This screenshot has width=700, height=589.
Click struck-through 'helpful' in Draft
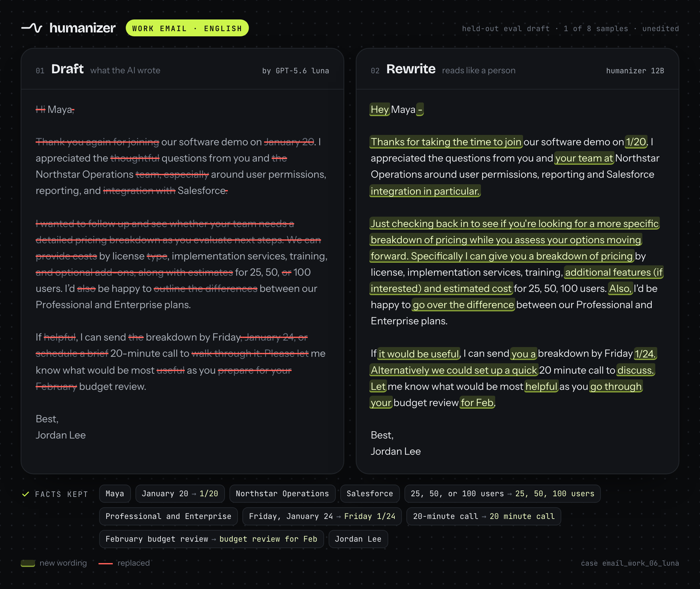[x=60, y=337]
